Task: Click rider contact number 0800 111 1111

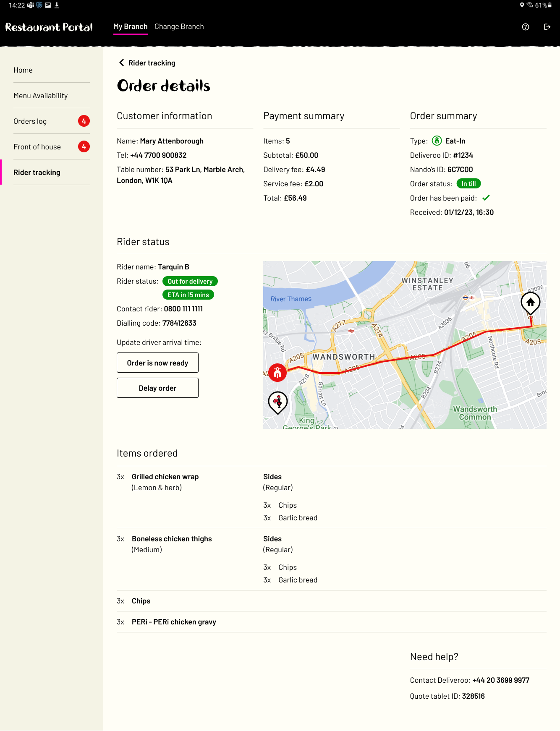Action: click(x=183, y=309)
